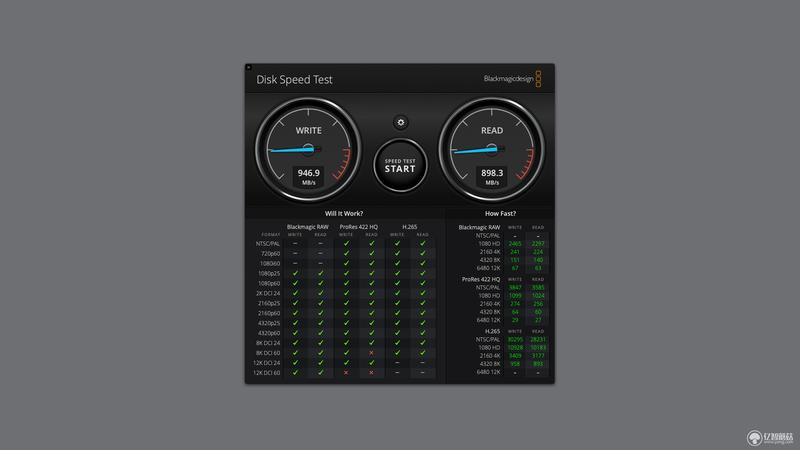The height and width of the screenshot is (450, 800).
Task: Click the red X for ProRes read 12K DCI 60
Action: (371, 373)
